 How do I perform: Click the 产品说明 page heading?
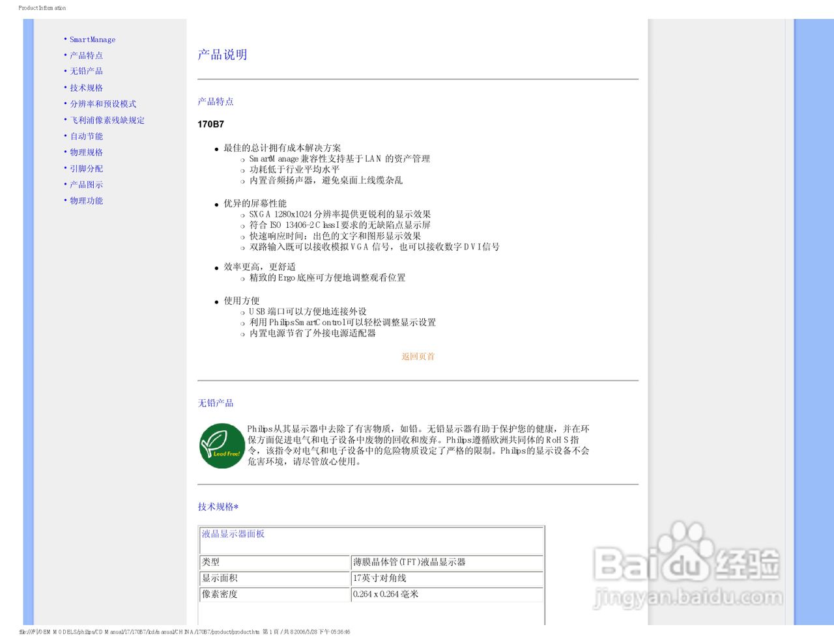(222, 55)
